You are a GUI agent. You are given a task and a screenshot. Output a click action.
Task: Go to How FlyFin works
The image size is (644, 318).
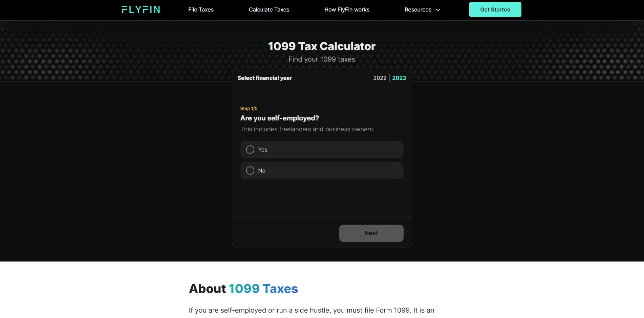click(347, 9)
